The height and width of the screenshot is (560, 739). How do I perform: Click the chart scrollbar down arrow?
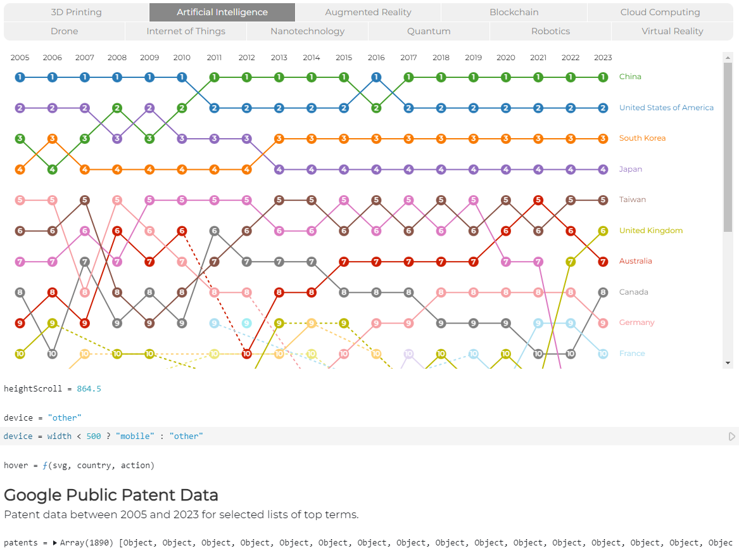(x=728, y=363)
